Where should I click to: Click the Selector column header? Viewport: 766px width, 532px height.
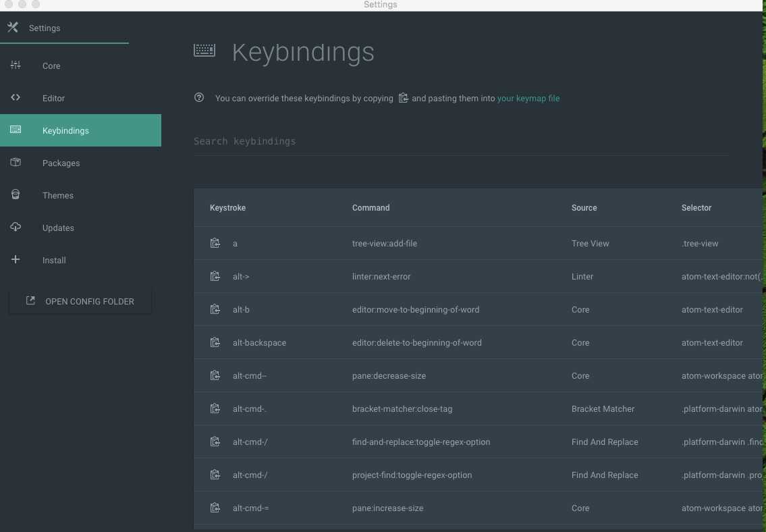[696, 208]
